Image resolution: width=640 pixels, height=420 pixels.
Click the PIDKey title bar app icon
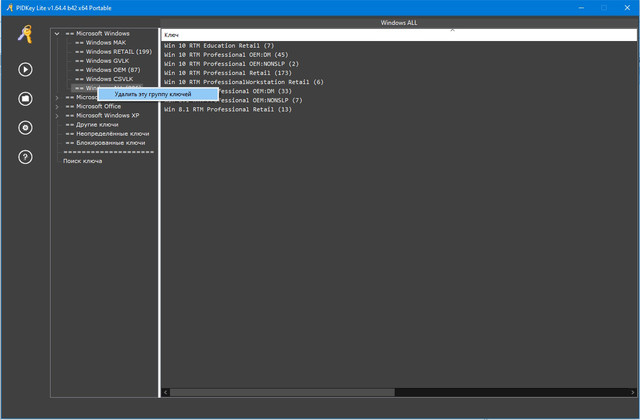[x=9, y=8]
